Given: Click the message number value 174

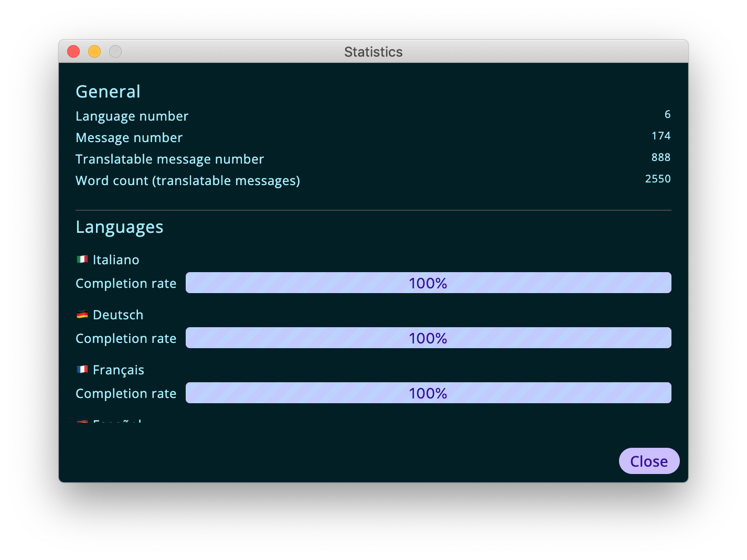Looking at the screenshot, I should pyautogui.click(x=661, y=136).
